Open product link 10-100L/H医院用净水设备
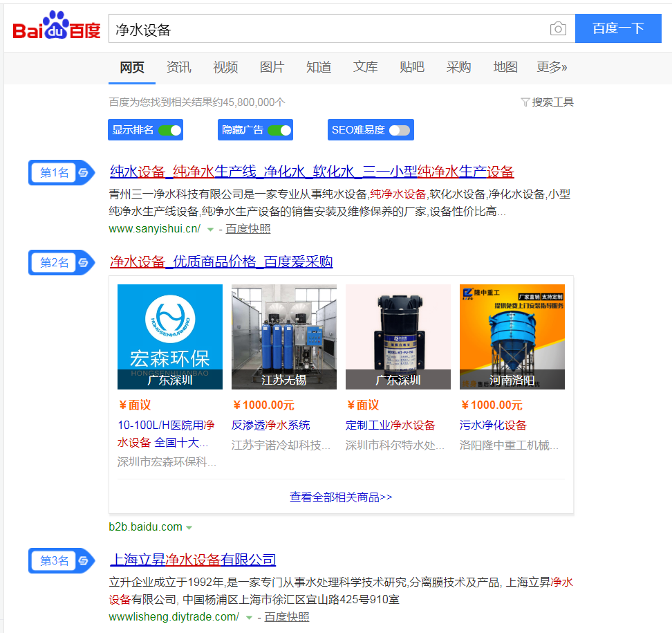Viewport: 672px width, 633px height. tap(166, 434)
